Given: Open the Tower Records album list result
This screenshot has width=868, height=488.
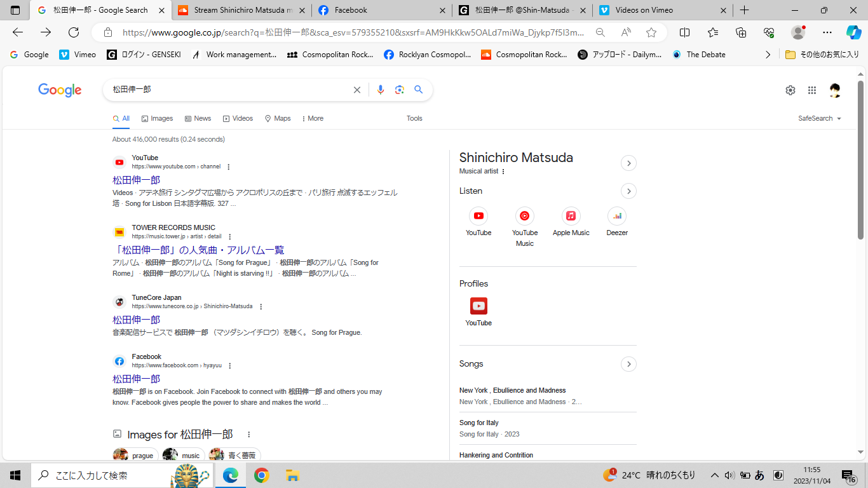Looking at the screenshot, I should pos(198,250).
